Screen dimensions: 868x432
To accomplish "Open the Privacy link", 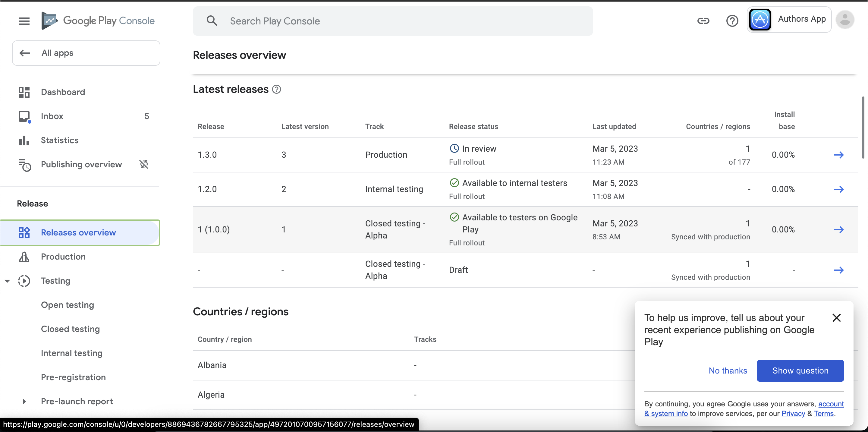I will [793, 414].
